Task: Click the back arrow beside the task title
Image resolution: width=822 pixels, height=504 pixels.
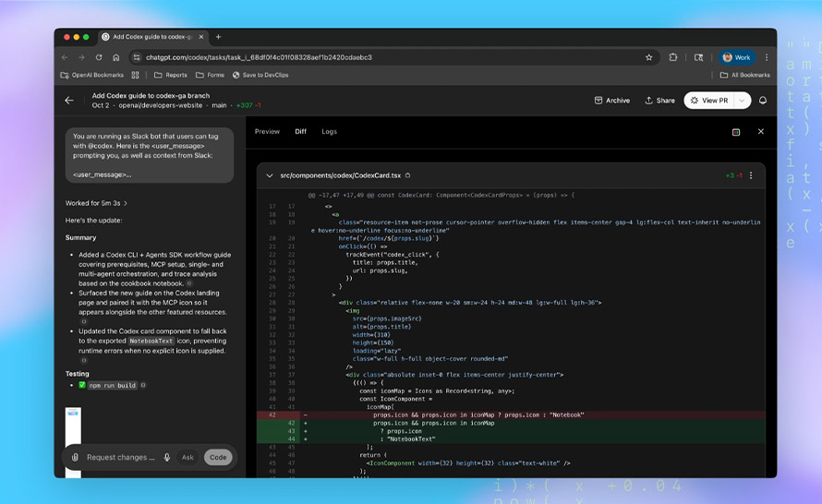Action: click(x=69, y=101)
